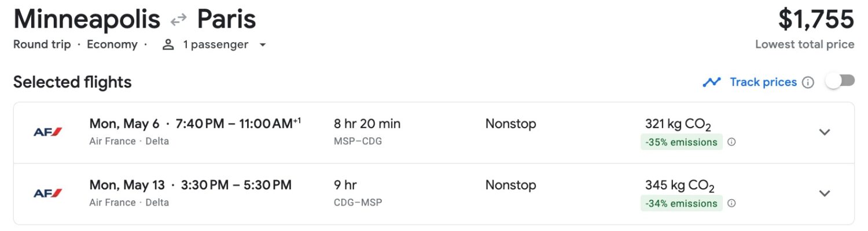Click the passenger person icon
This screenshot has height=231, width=868.
(x=168, y=44)
